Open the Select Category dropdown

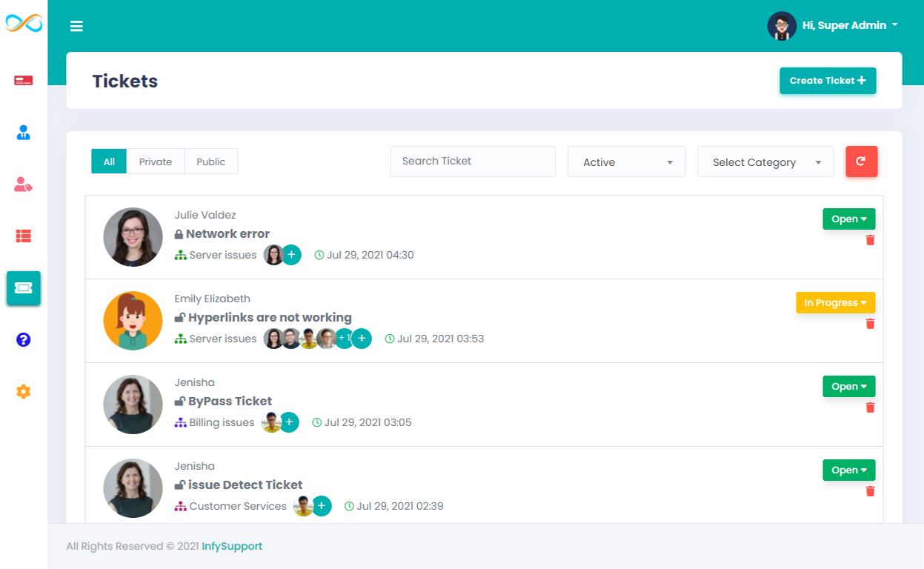point(765,162)
